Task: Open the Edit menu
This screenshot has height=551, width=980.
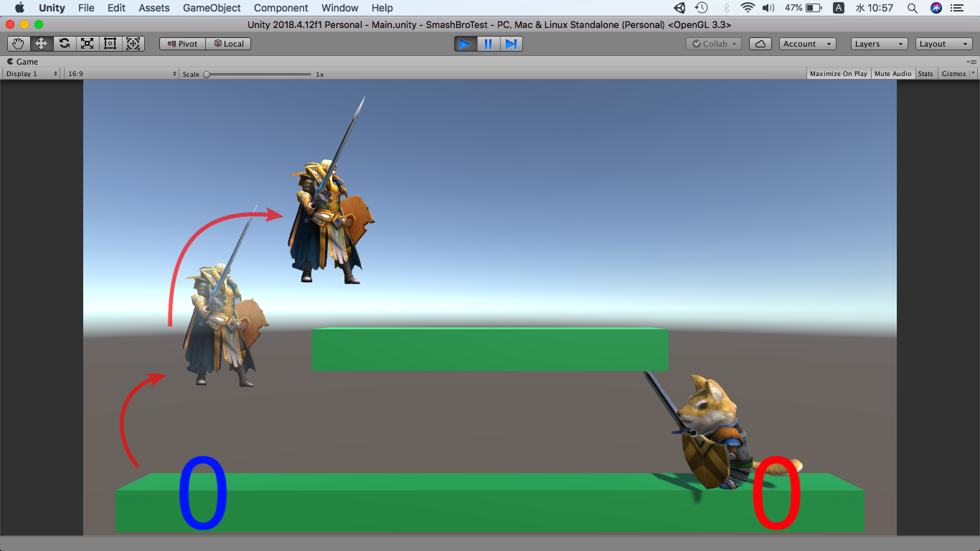Action: coord(116,8)
